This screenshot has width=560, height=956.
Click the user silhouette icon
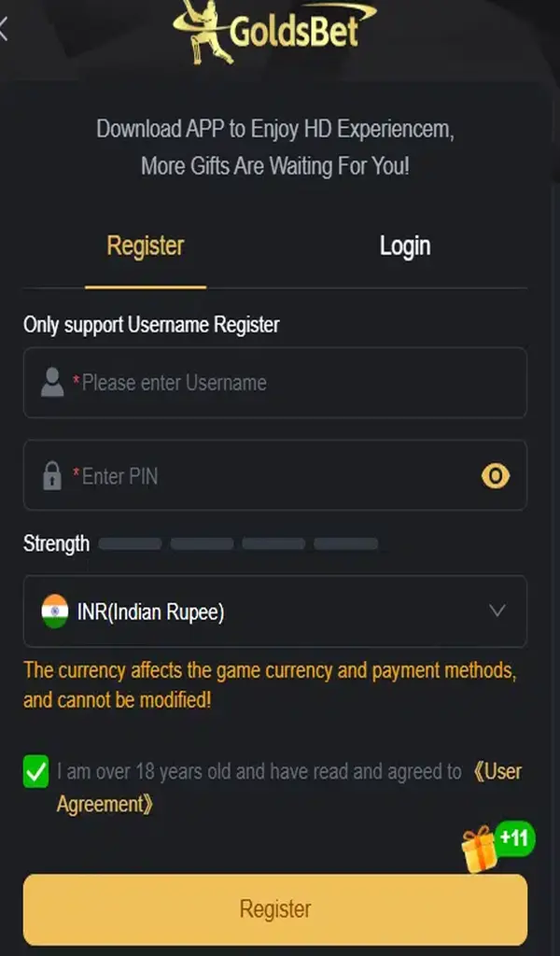click(x=52, y=383)
